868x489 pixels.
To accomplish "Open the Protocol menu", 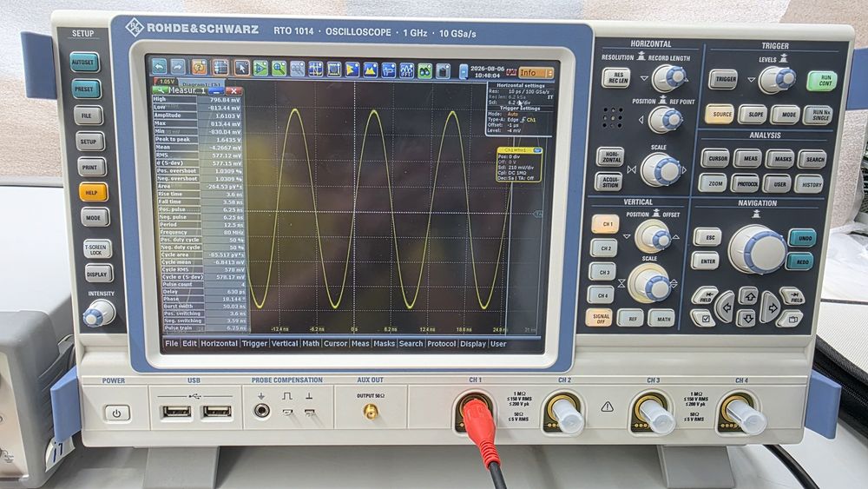I will pos(441,343).
